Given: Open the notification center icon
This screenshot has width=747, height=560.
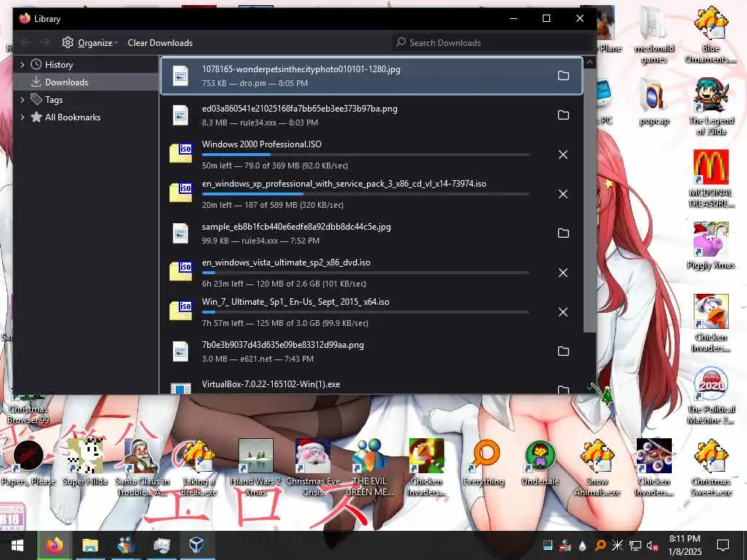Looking at the screenshot, I should 723,545.
